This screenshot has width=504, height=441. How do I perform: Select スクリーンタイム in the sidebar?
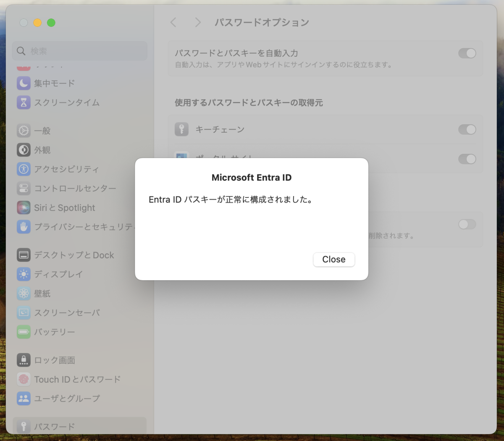[x=67, y=102]
